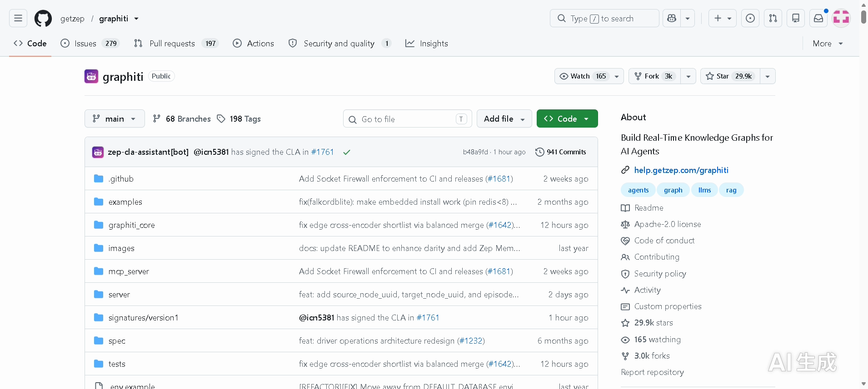The width and height of the screenshot is (868, 389).
Task: Star the graphiti repository
Action: point(730,76)
